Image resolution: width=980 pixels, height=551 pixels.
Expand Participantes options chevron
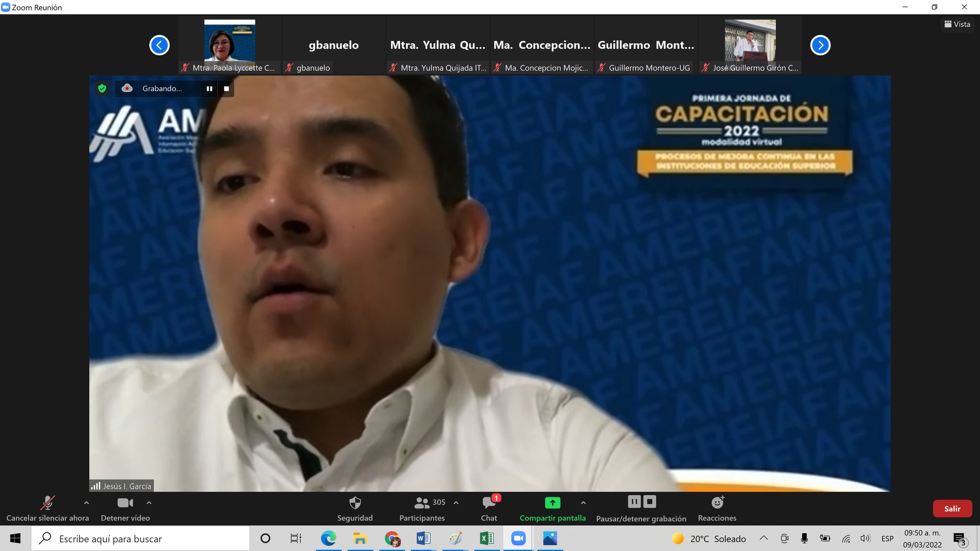click(x=456, y=503)
